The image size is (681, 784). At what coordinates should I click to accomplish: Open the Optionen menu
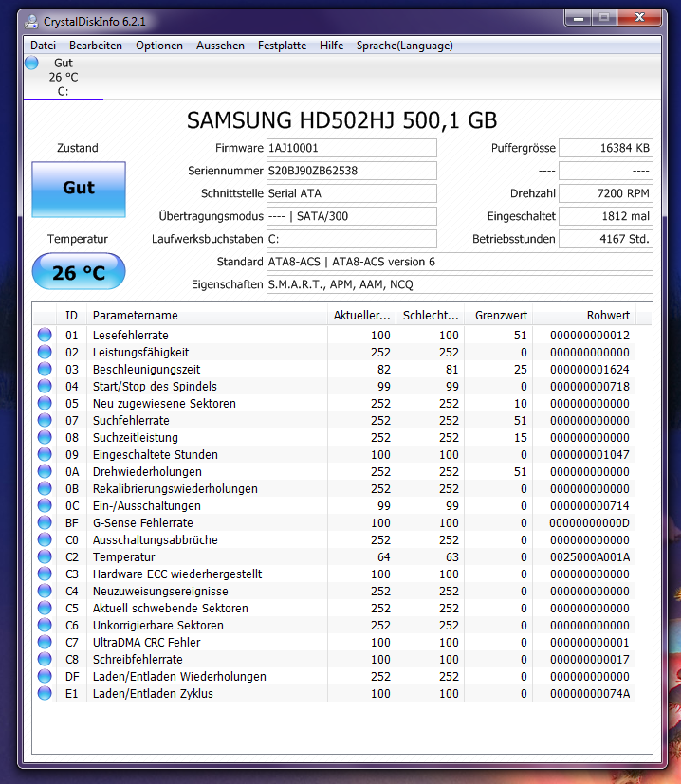tap(159, 46)
